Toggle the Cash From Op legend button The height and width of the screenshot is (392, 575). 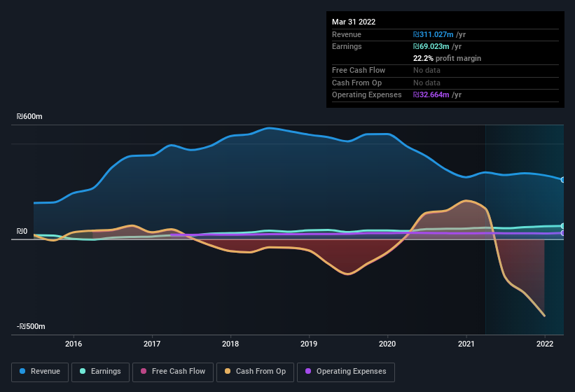[255, 372]
